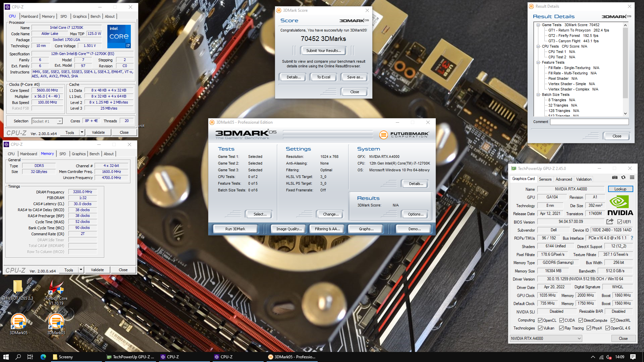Click the Run 3DMark button
Viewport: 644px width, 362px height.
(235, 229)
